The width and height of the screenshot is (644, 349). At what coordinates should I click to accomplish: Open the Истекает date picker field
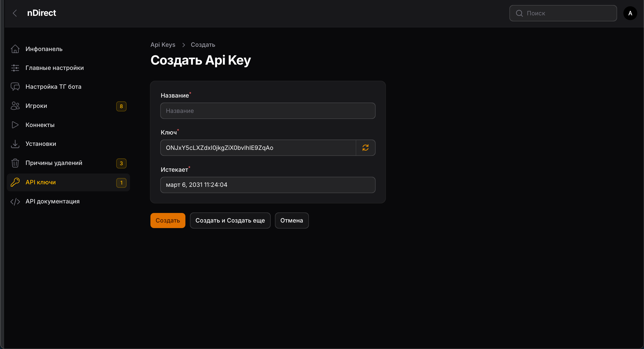pos(268,185)
